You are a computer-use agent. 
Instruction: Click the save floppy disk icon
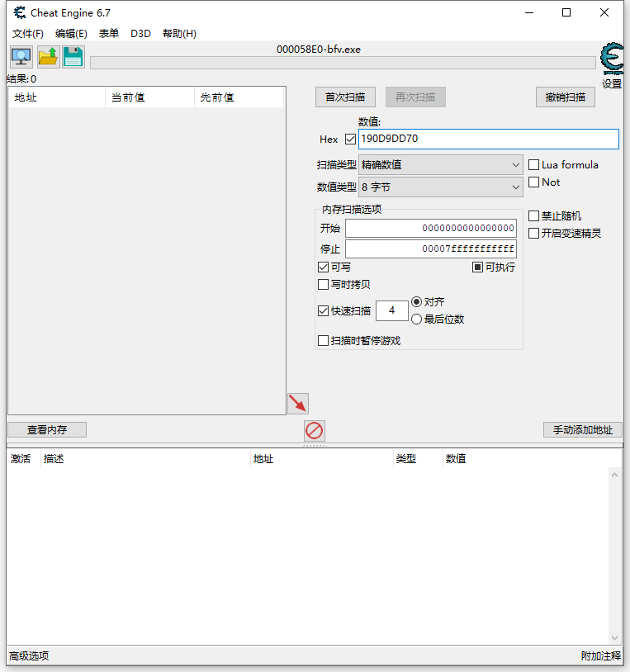point(73,57)
